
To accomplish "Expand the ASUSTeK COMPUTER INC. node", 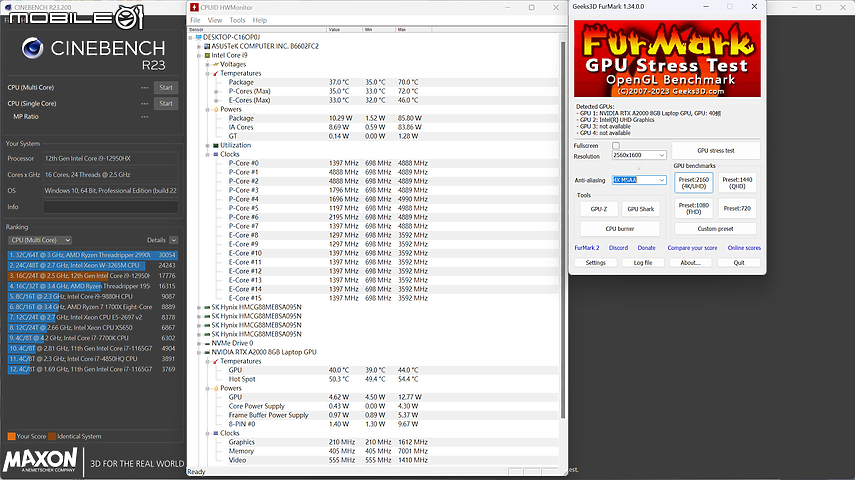I will pyautogui.click(x=199, y=46).
